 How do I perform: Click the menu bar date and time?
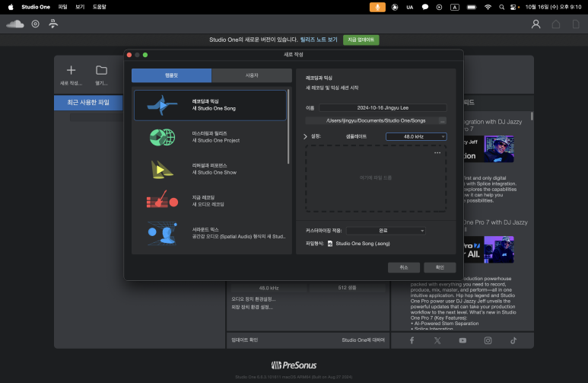pyautogui.click(x=553, y=7)
